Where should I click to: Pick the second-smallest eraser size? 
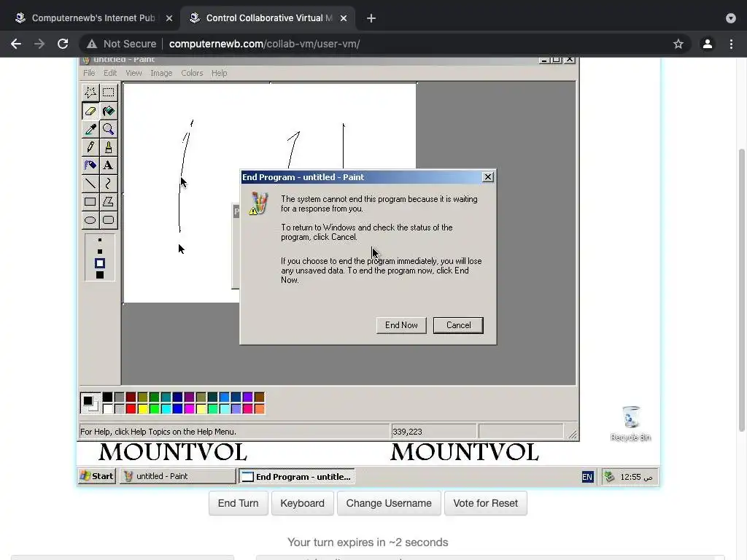99,252
